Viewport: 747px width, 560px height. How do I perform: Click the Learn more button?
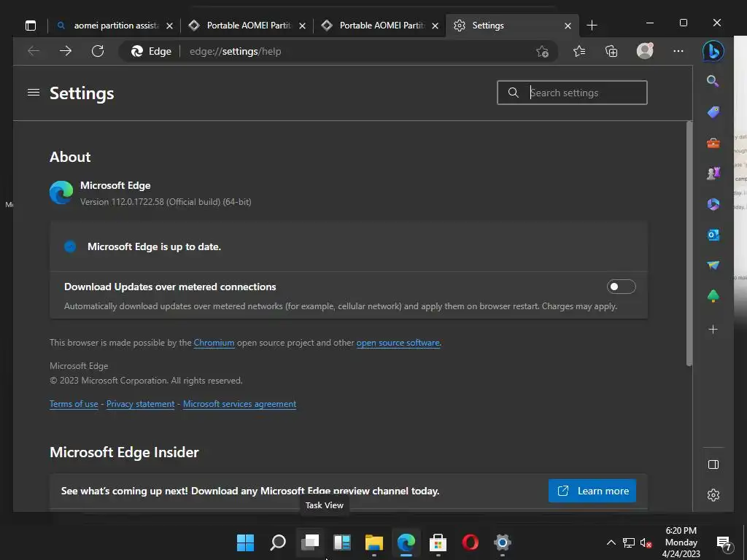point(592,491)
